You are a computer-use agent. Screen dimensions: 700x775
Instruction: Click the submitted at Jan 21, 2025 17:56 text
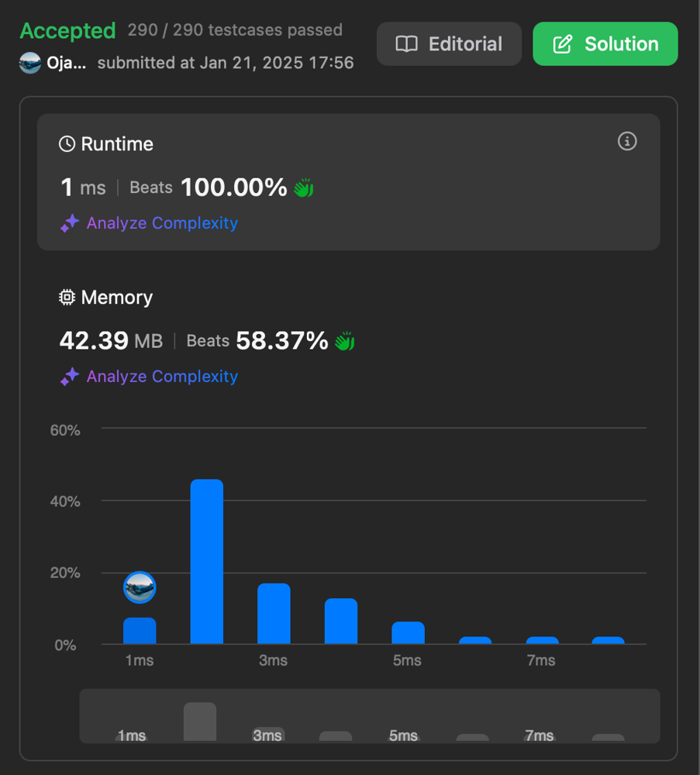pos(226,63)
